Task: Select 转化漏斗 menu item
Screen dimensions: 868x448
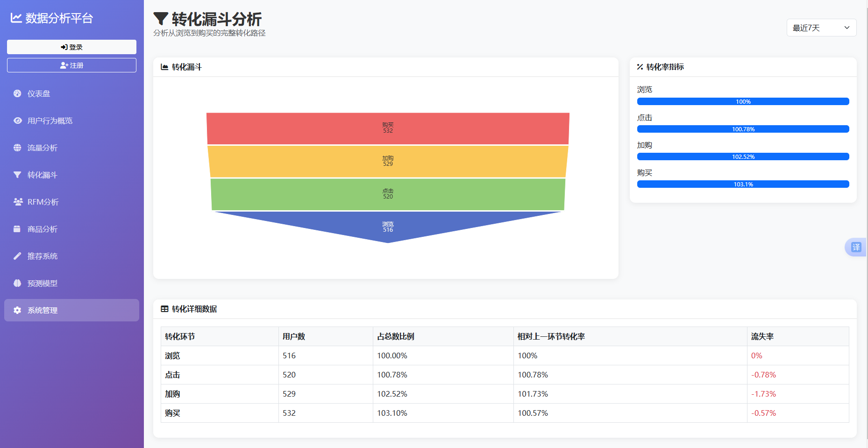Action: coord(71,175)
